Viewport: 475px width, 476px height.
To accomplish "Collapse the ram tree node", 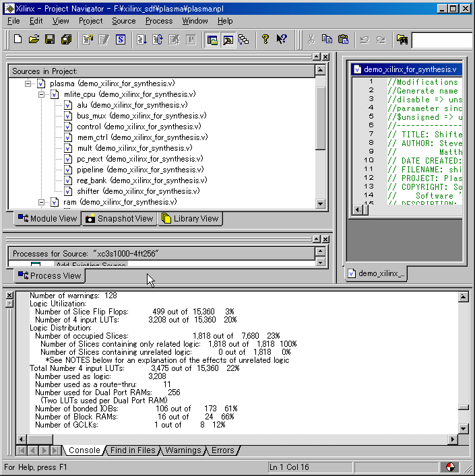I will (x=42, y=202).
